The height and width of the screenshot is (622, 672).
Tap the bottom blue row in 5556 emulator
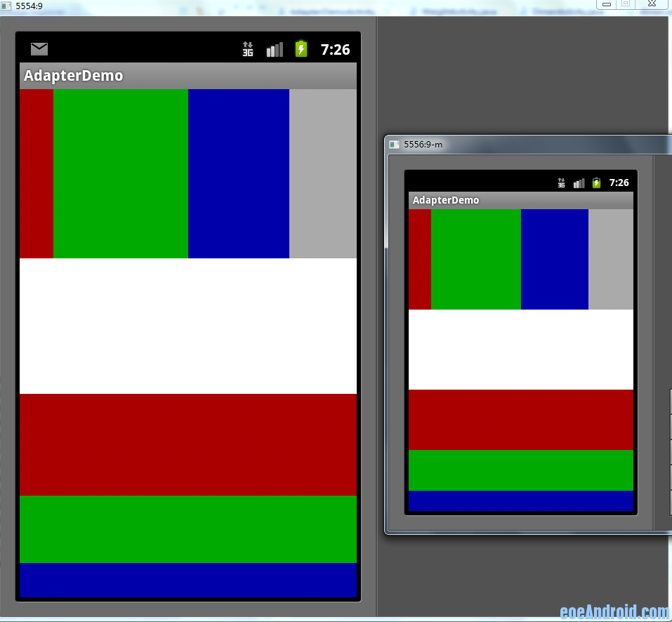521,501
